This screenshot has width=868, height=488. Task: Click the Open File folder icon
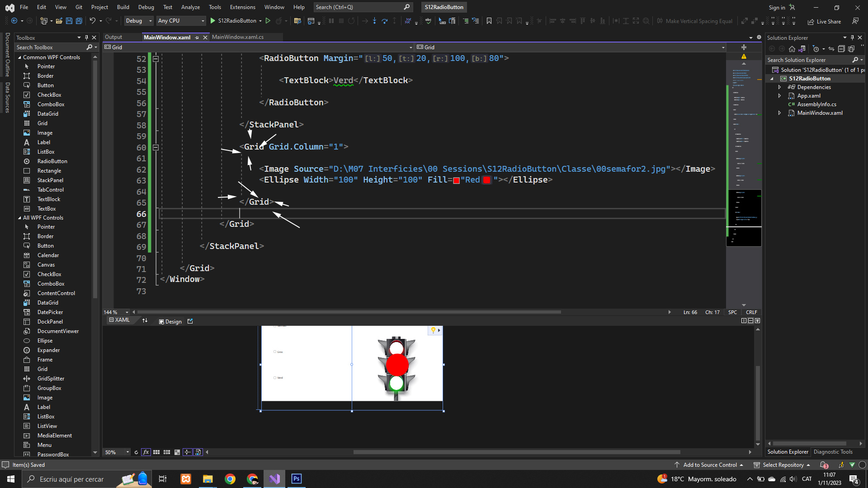[59, 21]
